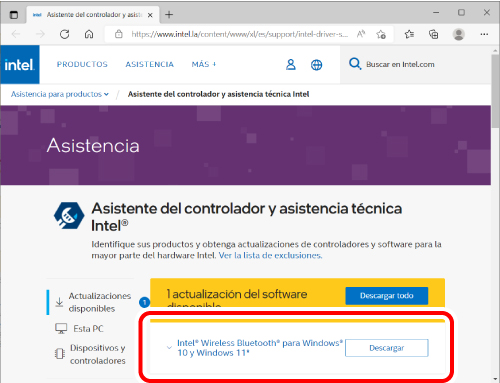Refresh the page with the reload icon

point(64,34)
